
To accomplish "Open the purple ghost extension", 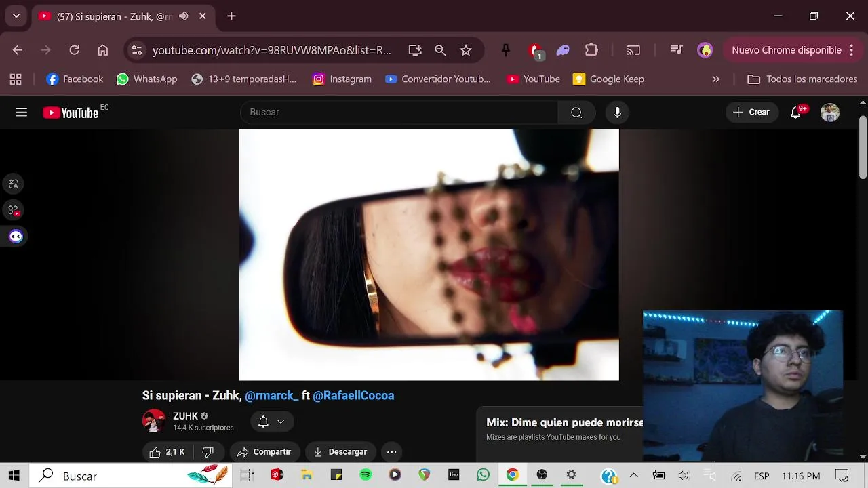I will (563, 50).
